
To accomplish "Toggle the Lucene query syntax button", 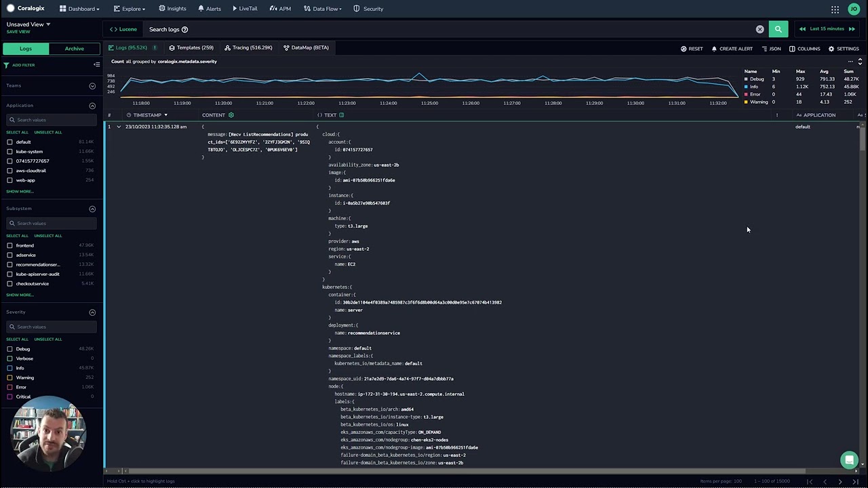I will pyautogui.click(x=123, y=29).
